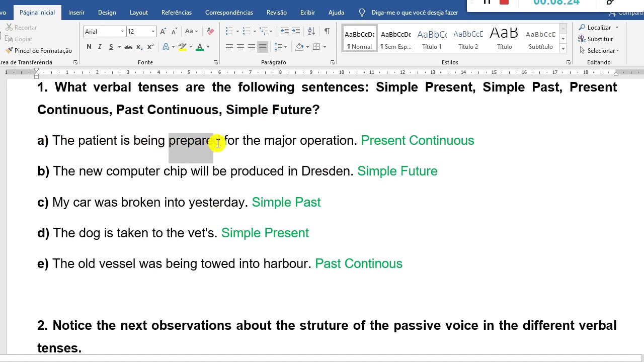Align text right
The image size is (644, 362).
[x=251, y=47]
